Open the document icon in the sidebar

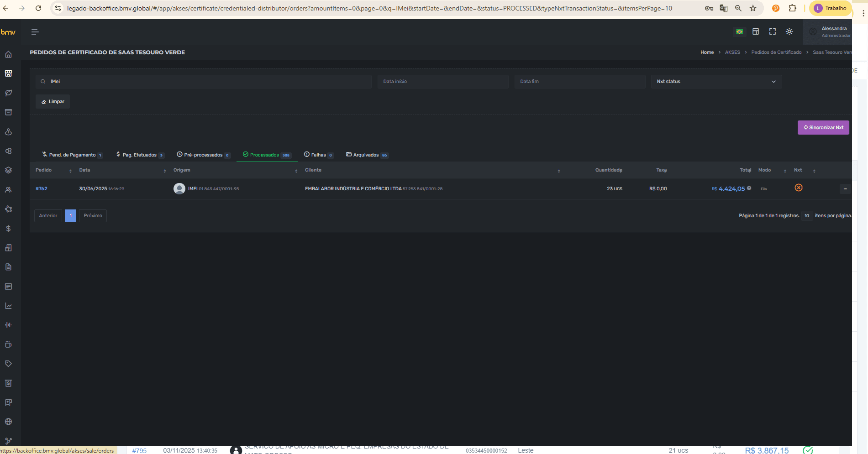pyautogui.click(x=8, y=267)
